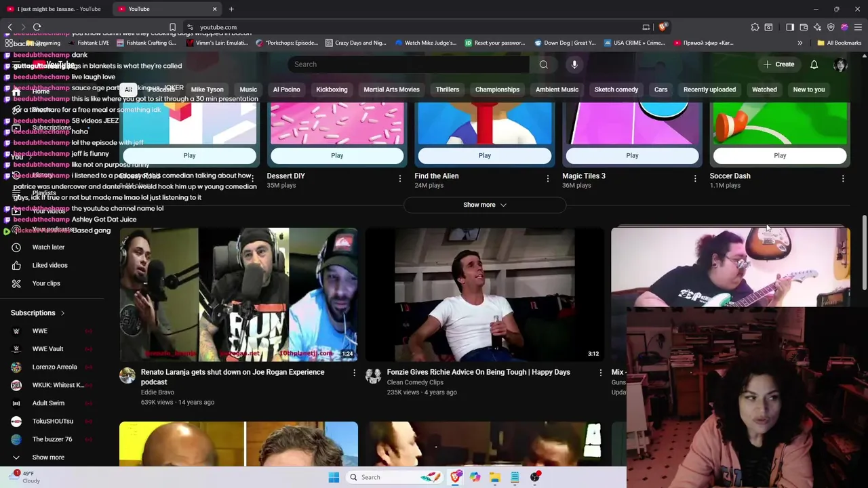Select the Music filter chip
Screen dimensions: 868x488
point(248,89)
